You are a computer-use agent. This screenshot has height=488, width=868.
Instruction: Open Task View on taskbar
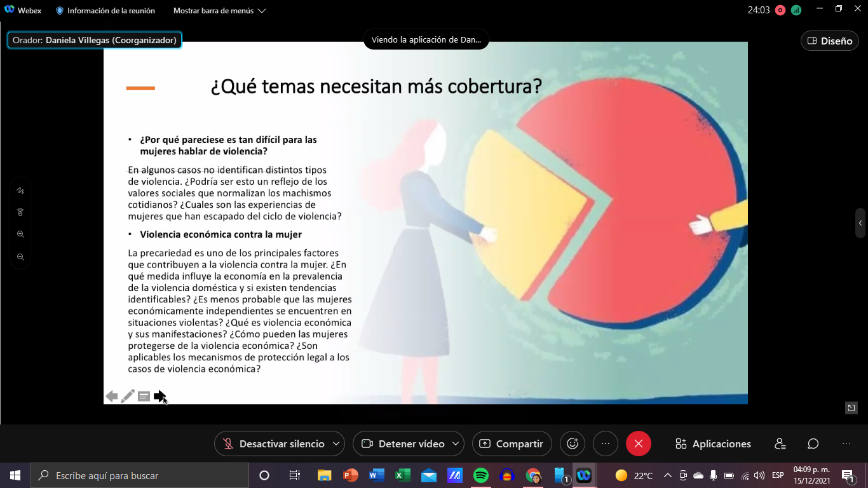tap(294, 475)
